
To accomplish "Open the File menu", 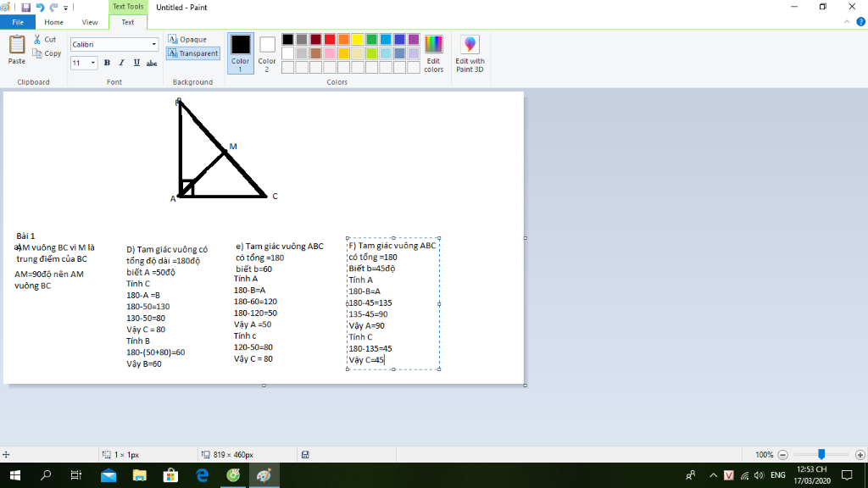I will click(18, 22).
